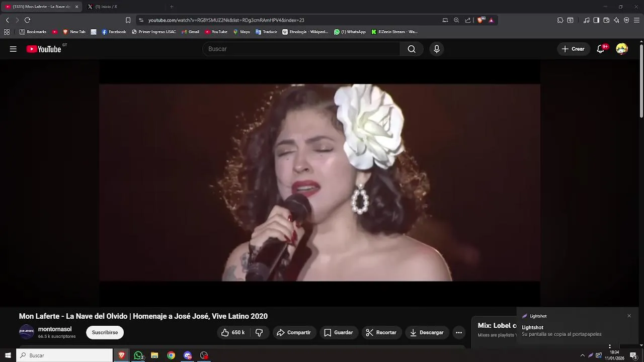
Task: Open the Windows Start menu
Action: [x=8, y=355]
